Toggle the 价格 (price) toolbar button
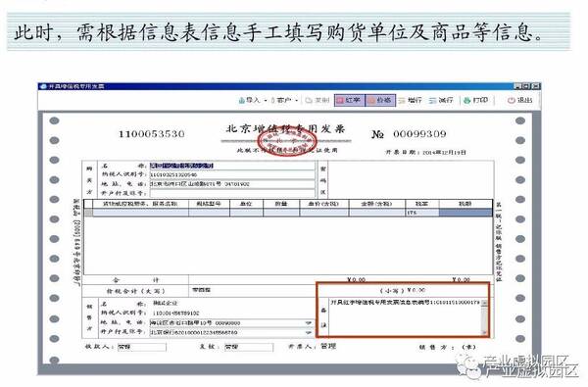This screenshot has height=387, width=588. [380, 100]
